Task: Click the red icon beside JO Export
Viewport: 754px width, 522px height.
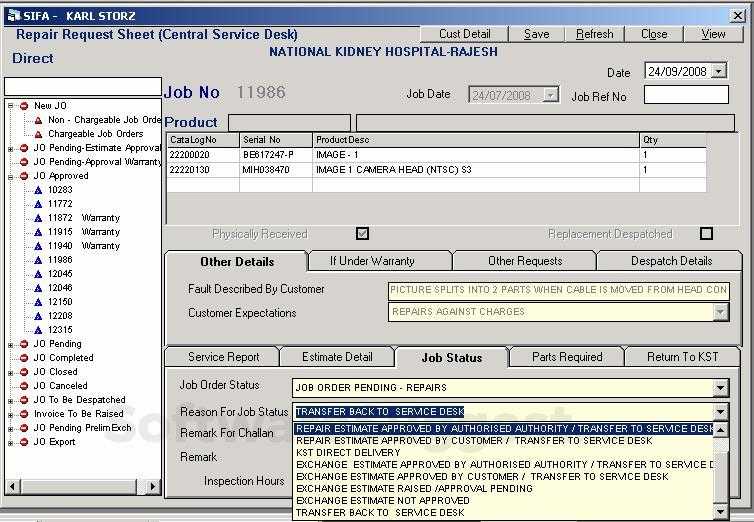Action: pyautogui.click(x=24, y=442)
